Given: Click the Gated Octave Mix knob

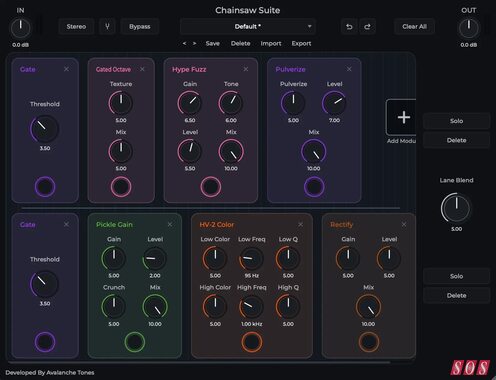Looking at the screenshot, I should 121,151.
